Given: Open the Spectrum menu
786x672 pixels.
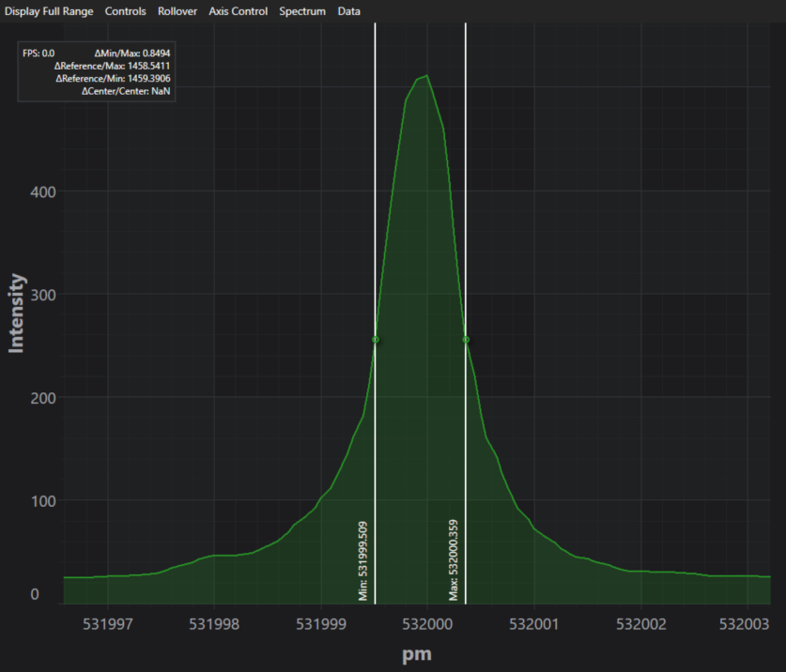Looking at the screenshot, I should 302,11.
